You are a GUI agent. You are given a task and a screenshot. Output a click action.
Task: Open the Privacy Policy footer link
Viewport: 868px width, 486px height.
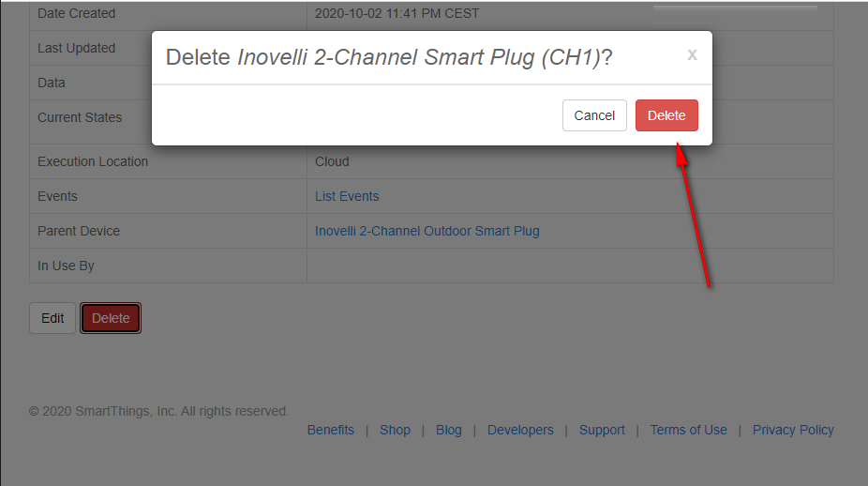click(793, 430)
